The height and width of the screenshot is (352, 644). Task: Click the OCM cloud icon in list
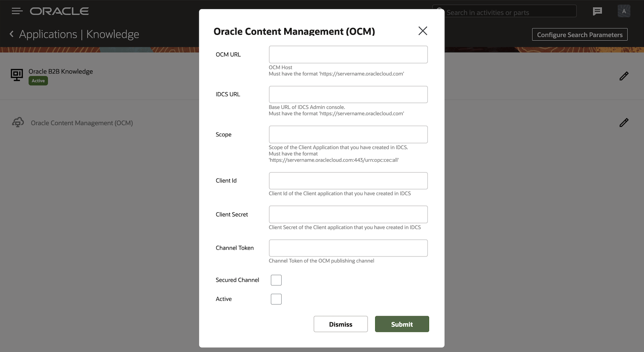click(x=18, y=122)
